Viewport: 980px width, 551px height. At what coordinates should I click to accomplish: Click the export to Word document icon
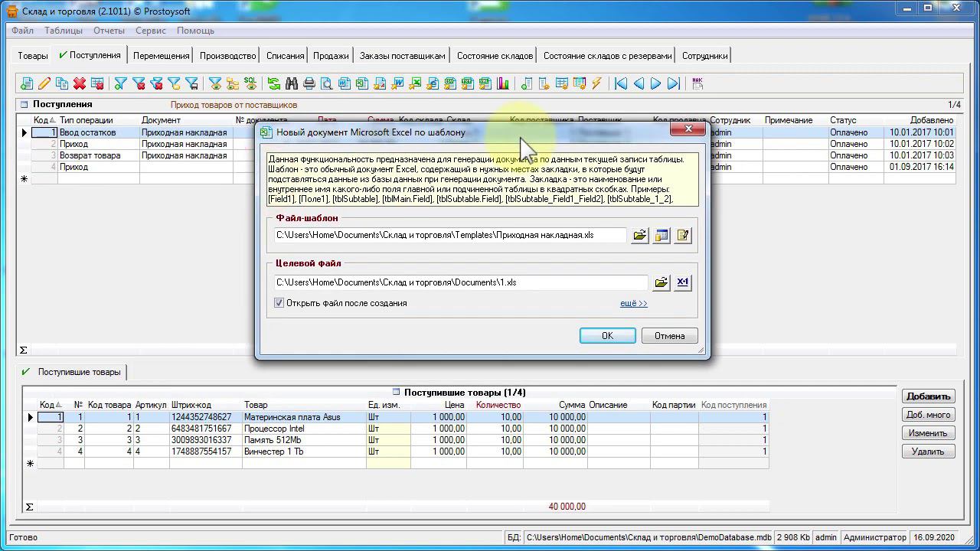(397, 83)
